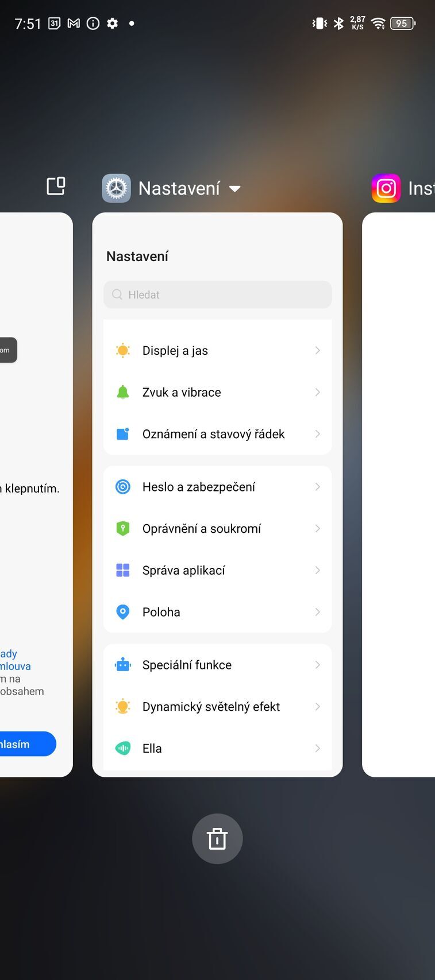Click the Dynamický světelný efekt bulb icon
435x980 pixels.
pos(123,707)
